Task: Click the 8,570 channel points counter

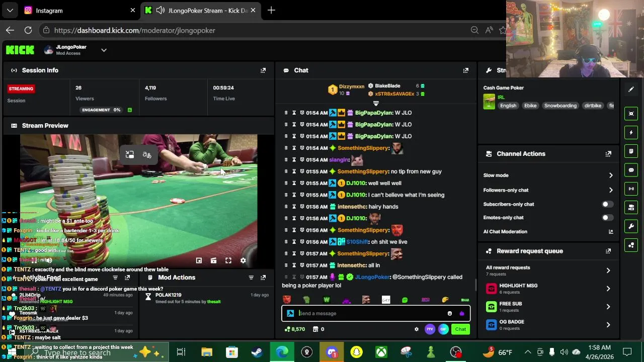Action: click(295, 329)
